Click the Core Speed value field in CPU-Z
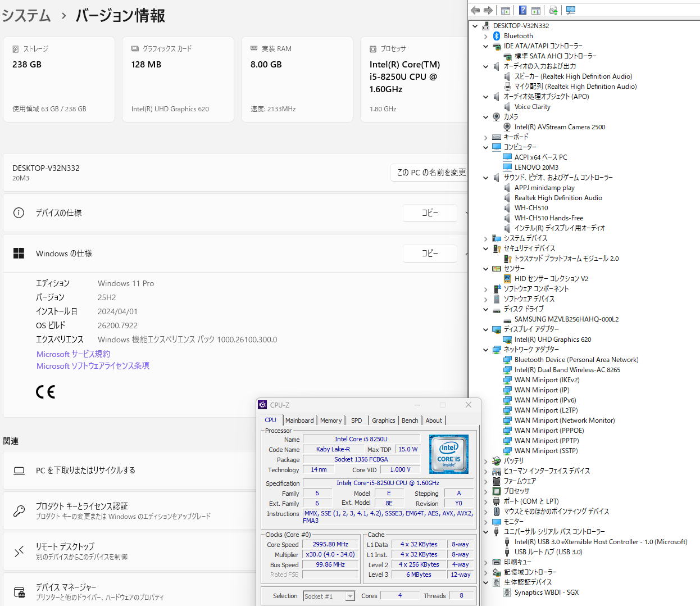This screenshot has height=606, width=700. pyautogui.click(x=330, y=544)
